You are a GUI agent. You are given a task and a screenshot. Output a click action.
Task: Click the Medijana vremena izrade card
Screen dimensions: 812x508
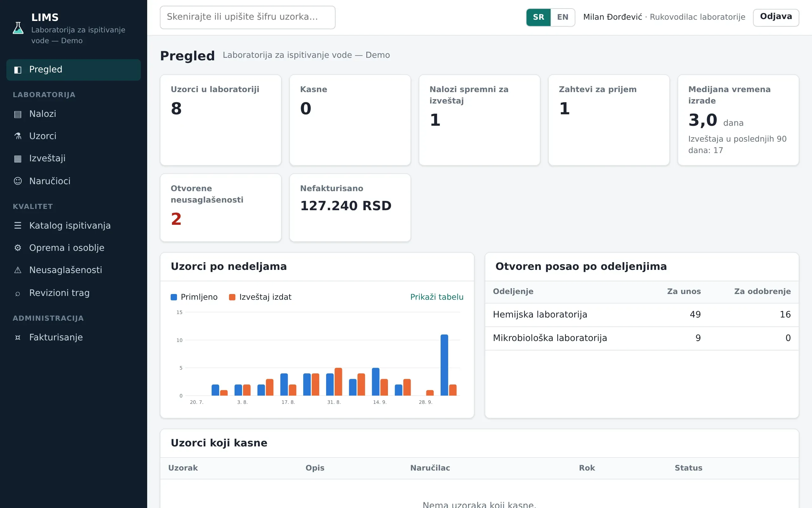click(x=738, y=120)
